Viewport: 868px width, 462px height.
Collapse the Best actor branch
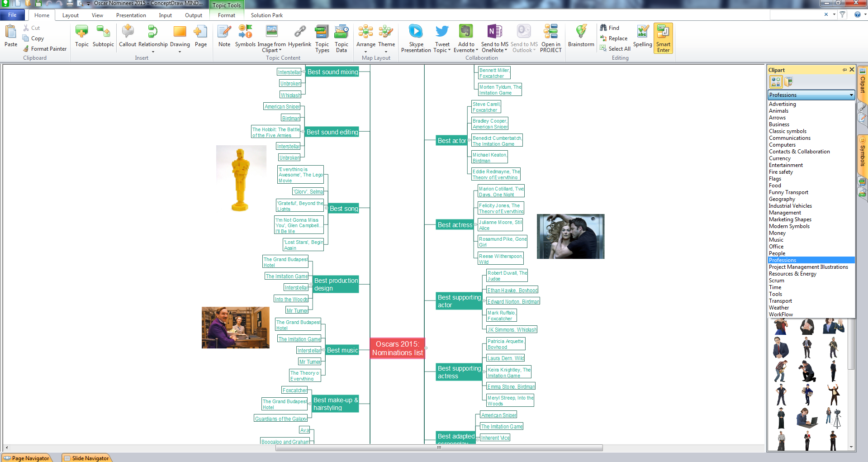[469, 141]
